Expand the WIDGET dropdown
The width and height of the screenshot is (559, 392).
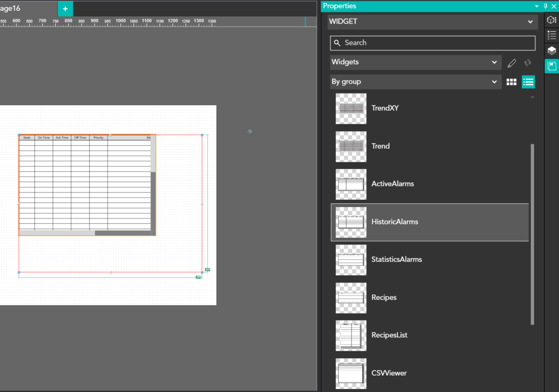tap(432, 21)
